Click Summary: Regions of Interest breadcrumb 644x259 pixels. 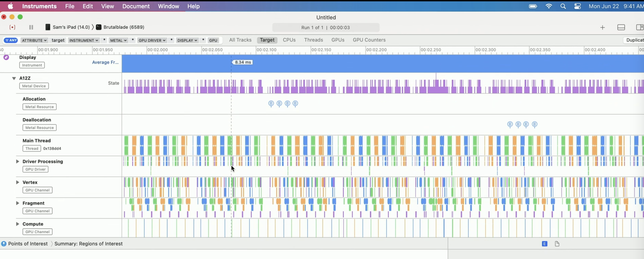coord(88,244)
